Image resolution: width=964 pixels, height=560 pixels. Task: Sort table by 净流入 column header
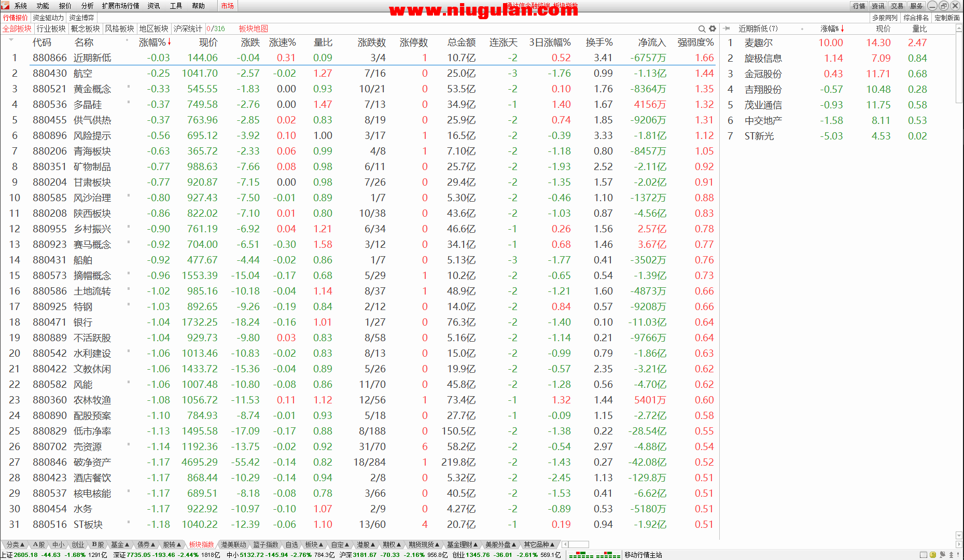pyautogui.click(x=652, y=42)
